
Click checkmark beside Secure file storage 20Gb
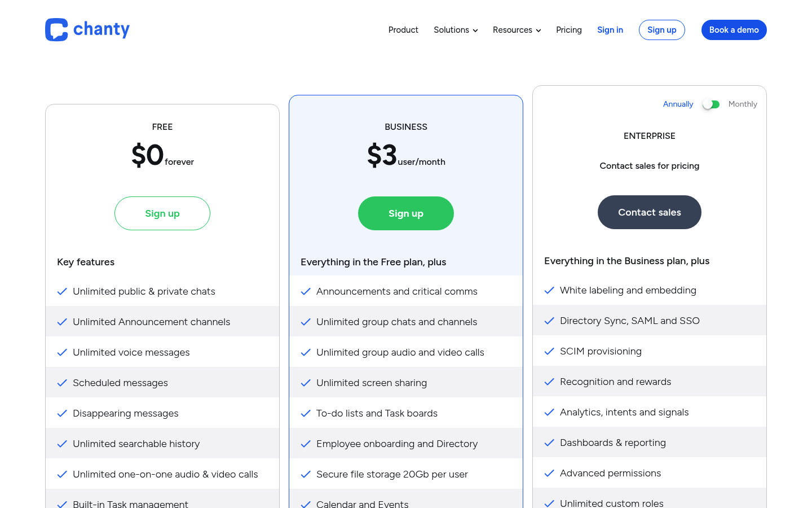coord(306,474)
